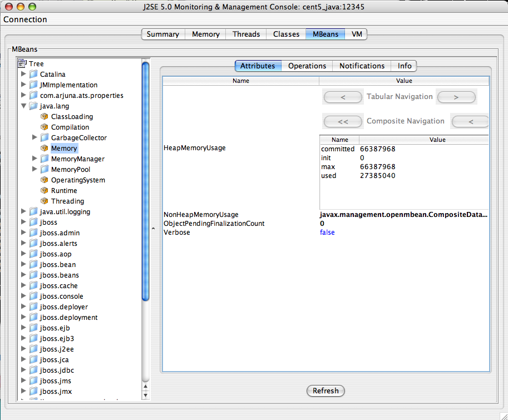The height and width of the screenshot is (420, 508).
Task: Click the jboss.admin folder icon
Action: 33,233
